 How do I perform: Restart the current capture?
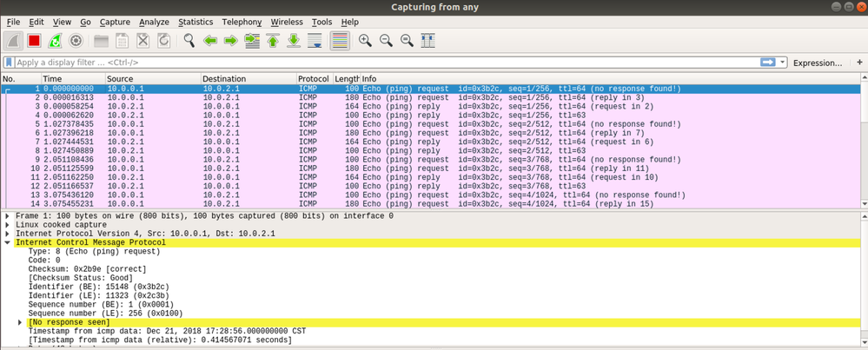(x=55, y=40)
